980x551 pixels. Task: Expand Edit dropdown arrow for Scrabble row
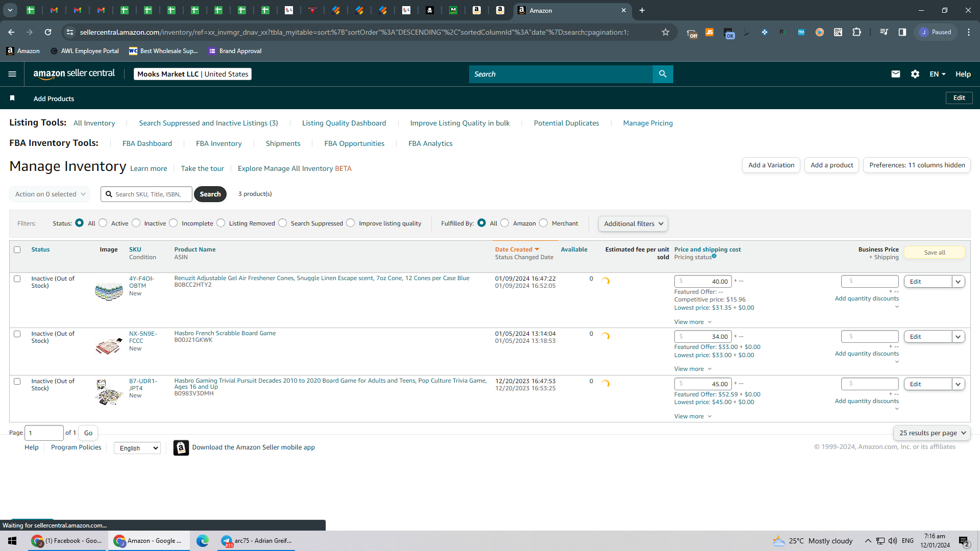coord(959,337)
